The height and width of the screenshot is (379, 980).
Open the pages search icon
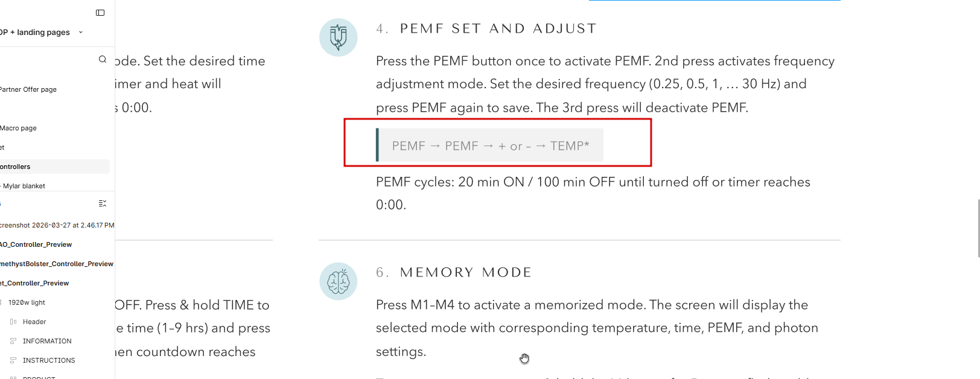[x=103, y=59]
